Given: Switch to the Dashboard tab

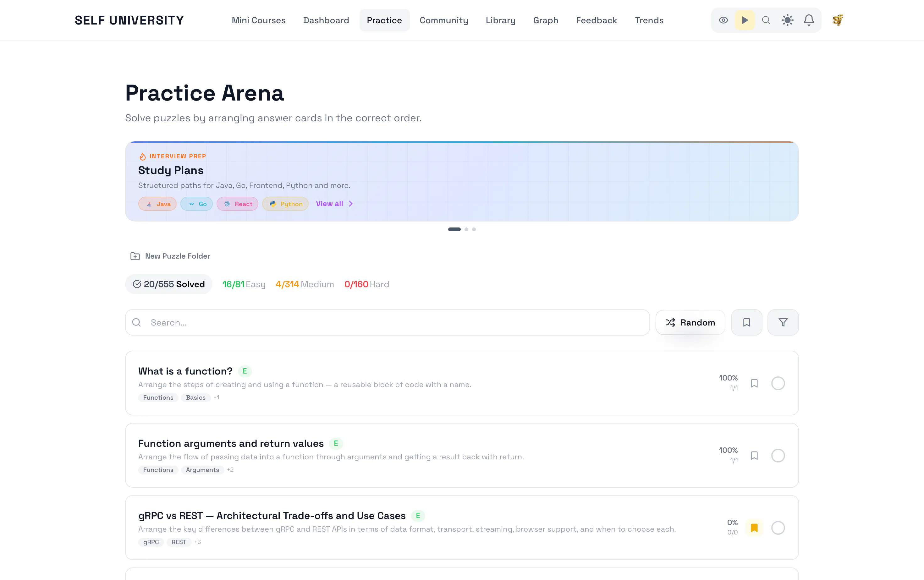Looking at the screenshot, I should pyautogui.click(x=326, y=20).
